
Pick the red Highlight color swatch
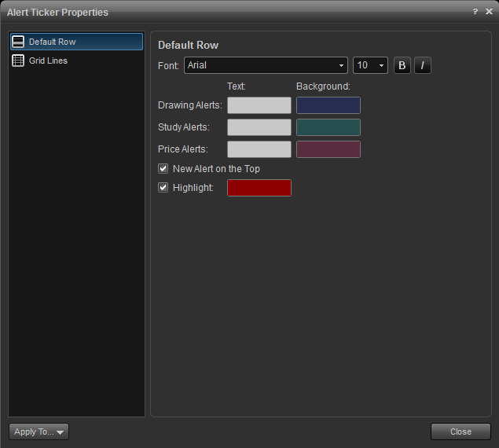[259, 188]
